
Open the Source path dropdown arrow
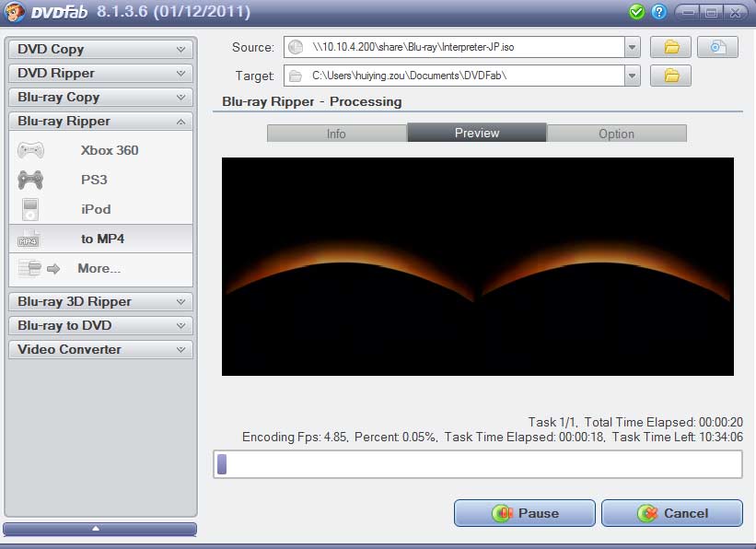(632, 47)
